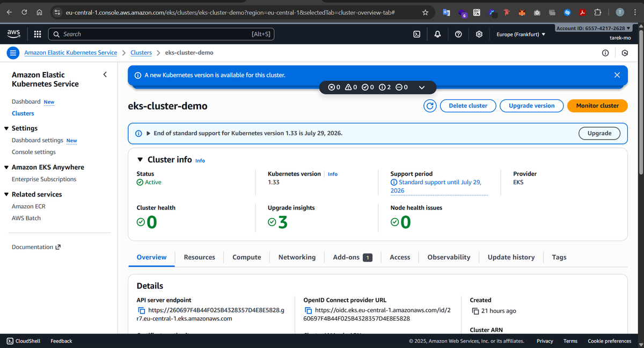The height and width of the screenshot is (348, 644).
Task: Click the Delete cluster button
Action: coord(468,106)
